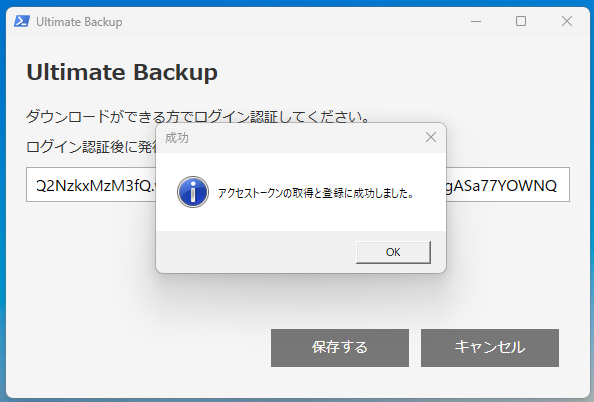Click the gray dialog footer left of OK
594x402 pixels.
(256, 252)
